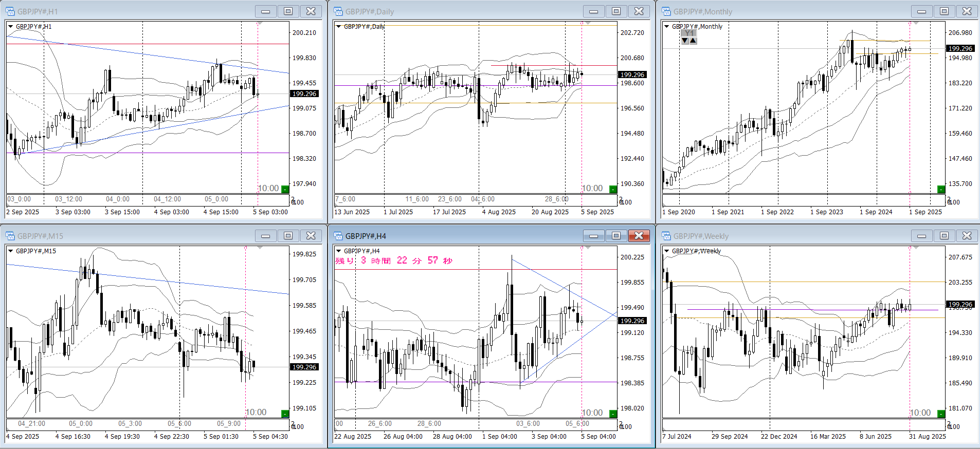The height and width of the screenshot is (449, 980).
Task: Click the Y1 down arrow on Monthly chart
Action: 685,41
